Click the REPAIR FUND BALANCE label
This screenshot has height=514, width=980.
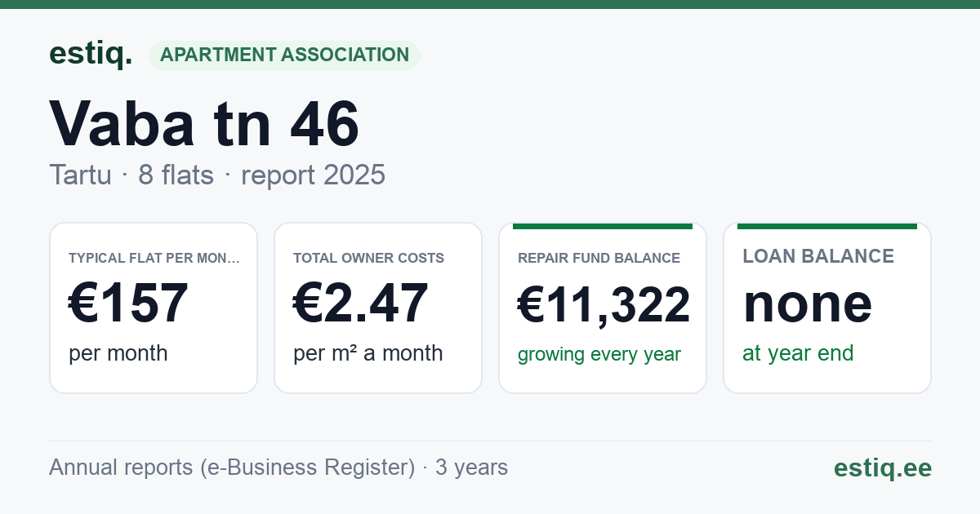click(599, 259)
